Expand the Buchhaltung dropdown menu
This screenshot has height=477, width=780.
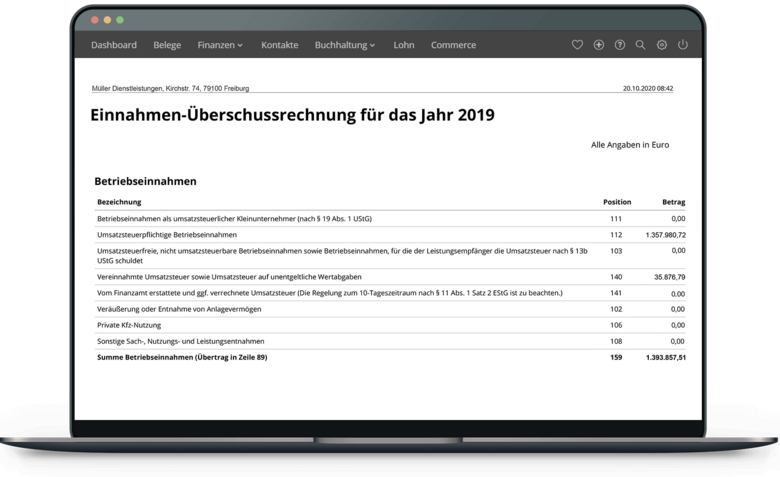(345, 45)
